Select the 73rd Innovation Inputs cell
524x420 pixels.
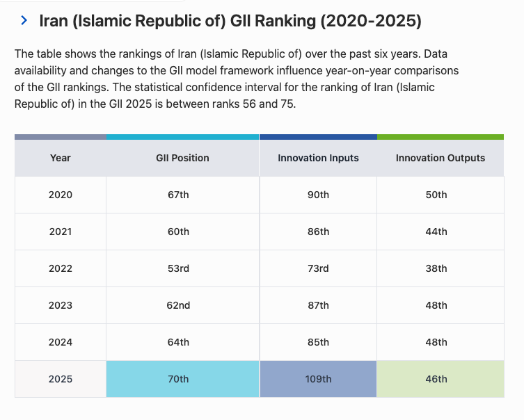(x=318, y=268)
